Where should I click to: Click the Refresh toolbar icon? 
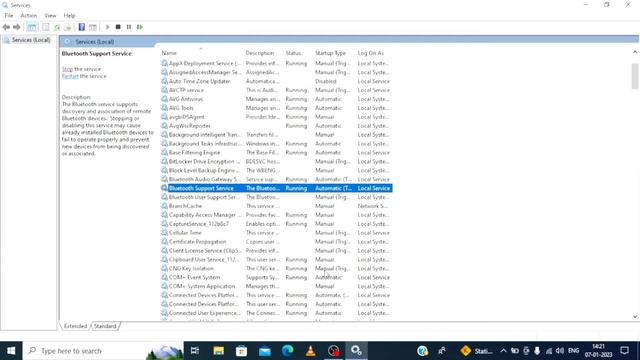pyautogui.click(x=57, y=27)
